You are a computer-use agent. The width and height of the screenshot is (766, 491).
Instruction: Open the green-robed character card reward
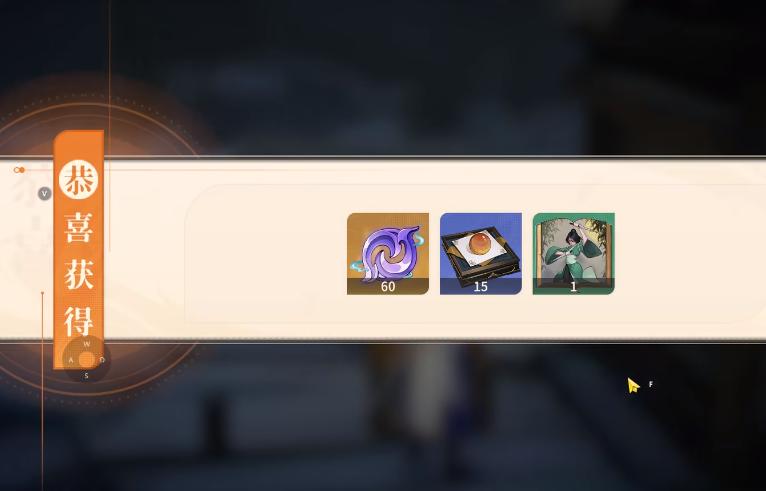(574, 254)
